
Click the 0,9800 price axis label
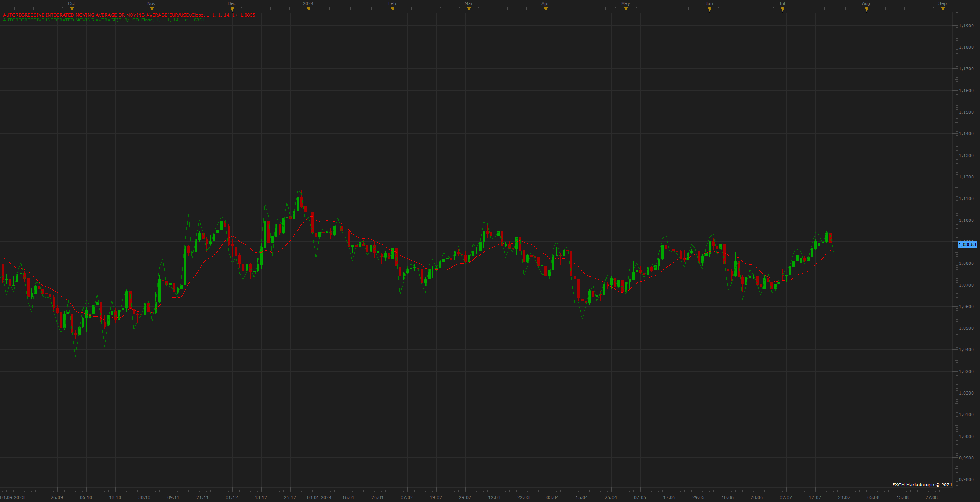point(966,479)
